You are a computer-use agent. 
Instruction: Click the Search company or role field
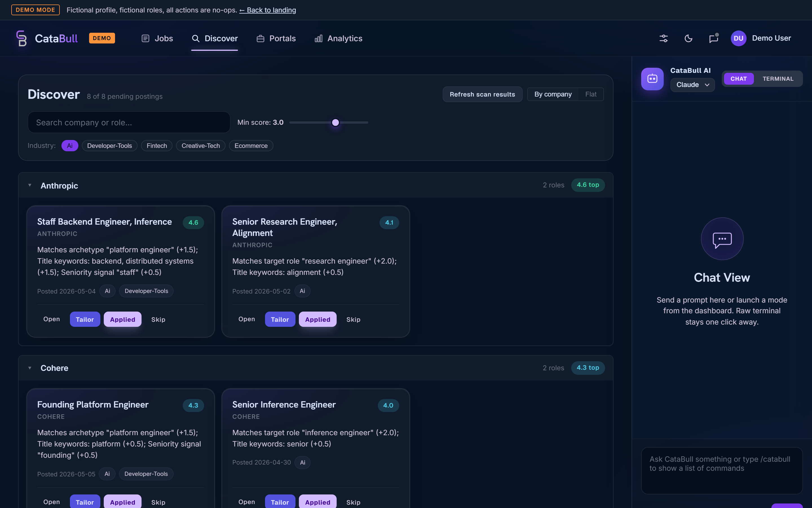129,122
